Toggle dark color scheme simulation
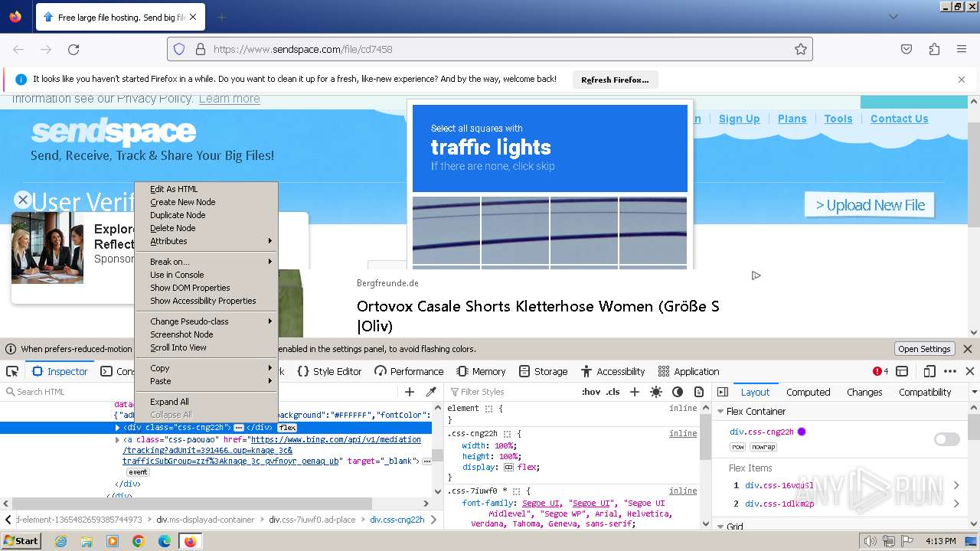Screen dimensions: 980x551 click(678, 392)
